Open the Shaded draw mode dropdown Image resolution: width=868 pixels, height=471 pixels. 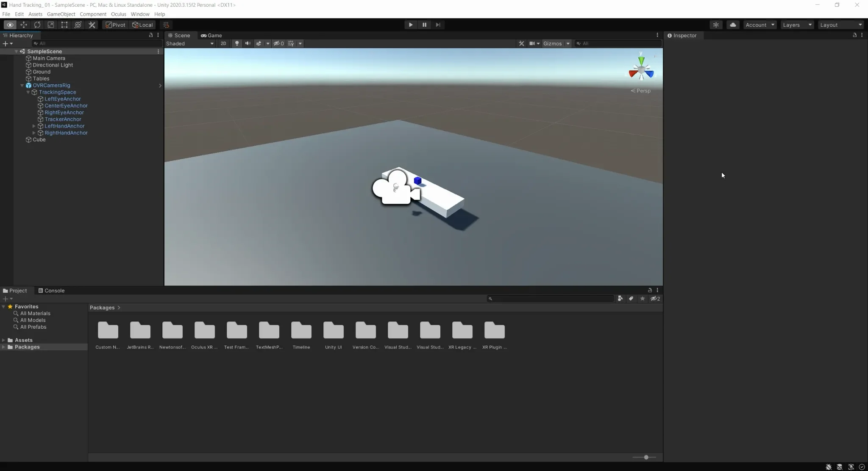[189, 43]
